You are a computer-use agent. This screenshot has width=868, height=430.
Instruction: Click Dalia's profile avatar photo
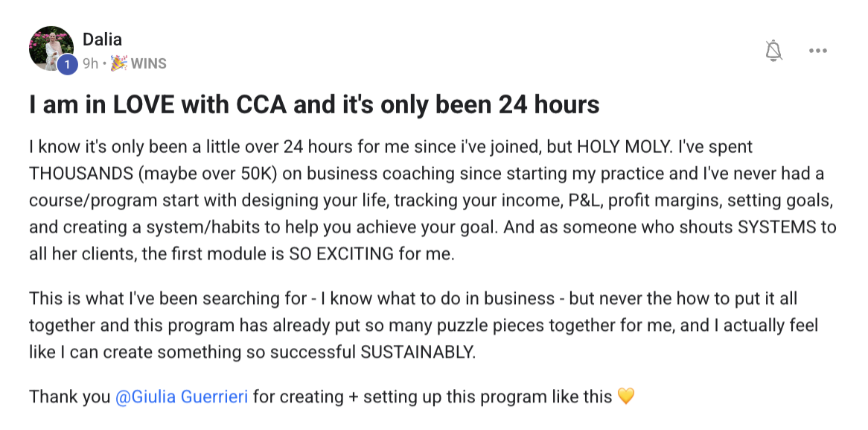(51, 48)
